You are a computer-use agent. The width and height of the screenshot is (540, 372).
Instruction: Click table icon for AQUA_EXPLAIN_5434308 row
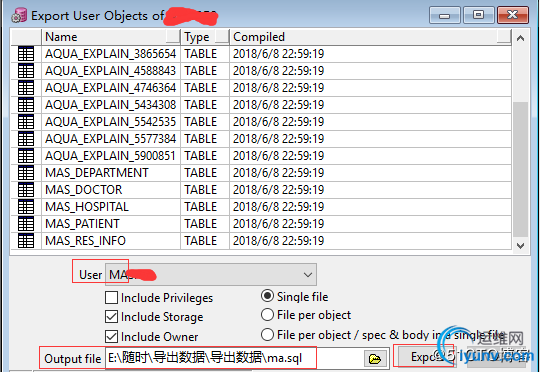pos(26,105)
